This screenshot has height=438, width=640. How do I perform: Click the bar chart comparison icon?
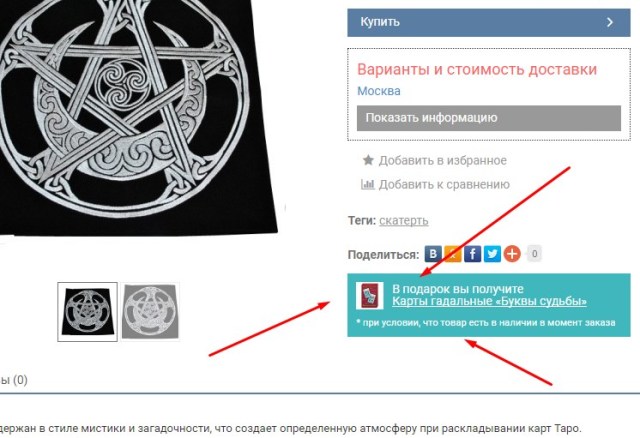point(367,185)
